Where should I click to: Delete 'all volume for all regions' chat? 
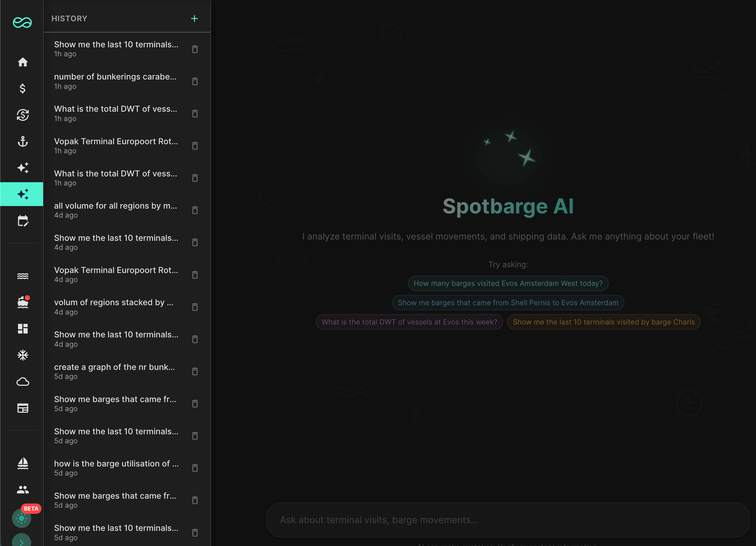195,211
